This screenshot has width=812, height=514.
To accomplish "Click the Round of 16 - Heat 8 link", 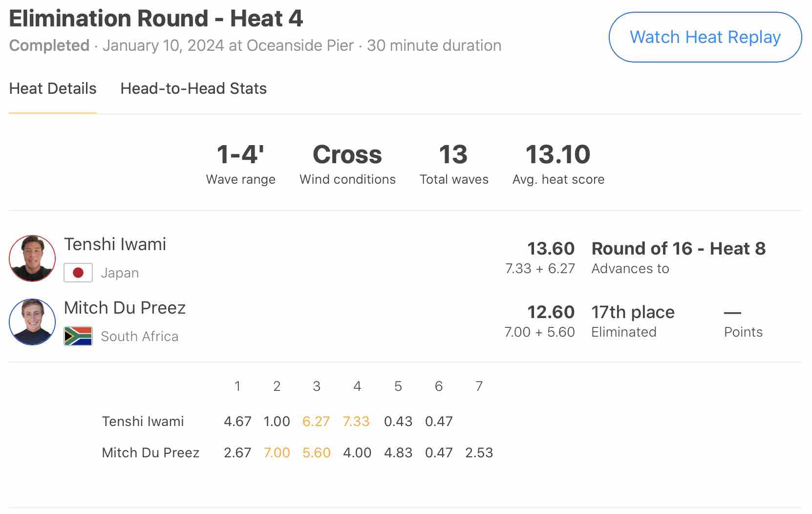I will click(678, 249).
